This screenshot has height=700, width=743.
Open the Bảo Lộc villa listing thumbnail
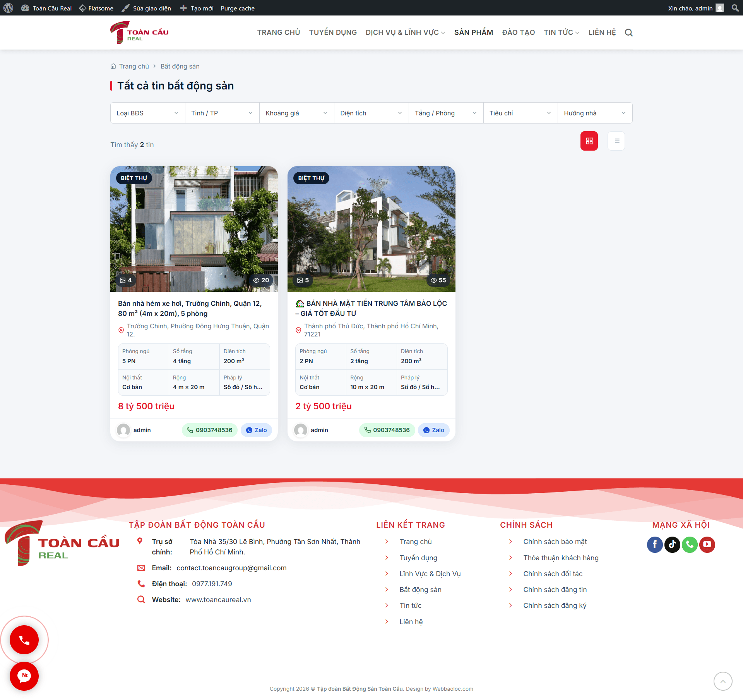tap(371, 229)
